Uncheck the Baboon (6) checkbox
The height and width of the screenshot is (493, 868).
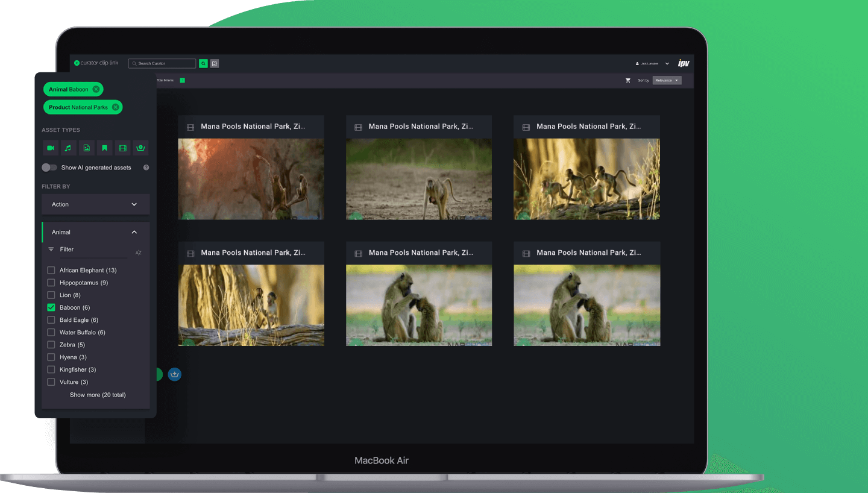pos(51,307)
